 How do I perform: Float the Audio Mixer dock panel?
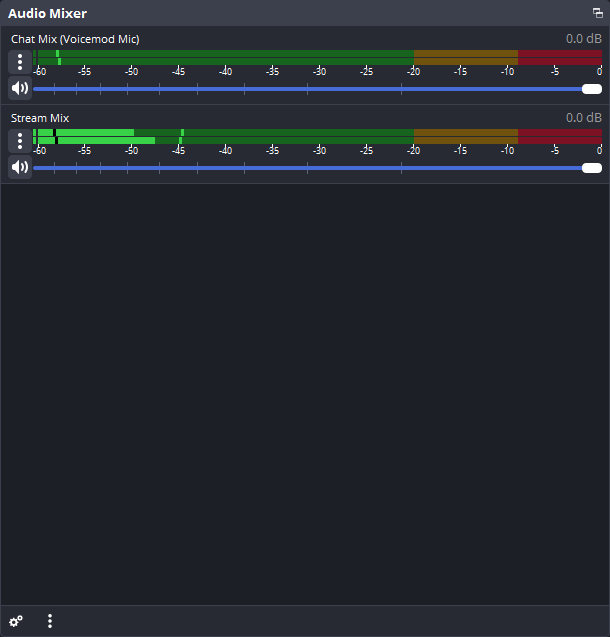coord(598,13)
